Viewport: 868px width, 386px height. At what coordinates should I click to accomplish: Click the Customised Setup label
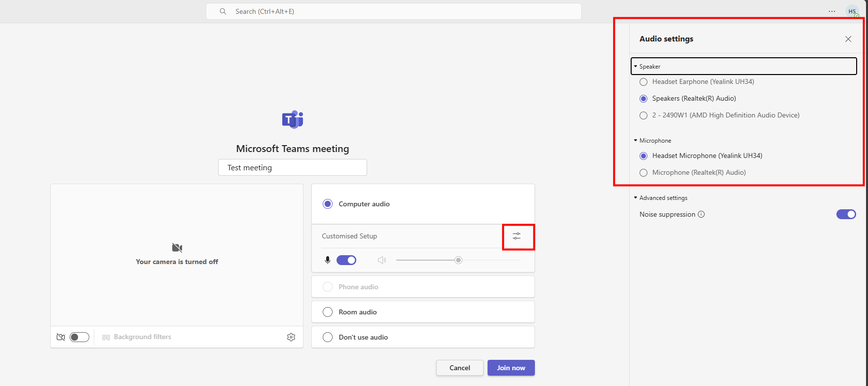[349, 236]
